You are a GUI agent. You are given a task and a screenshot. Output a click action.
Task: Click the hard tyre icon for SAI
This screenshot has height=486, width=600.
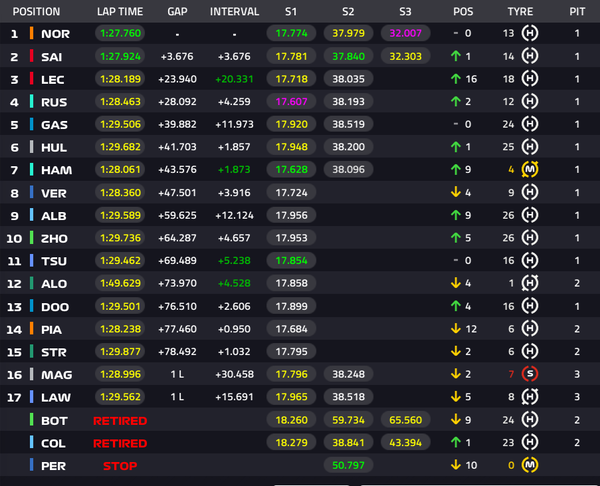click(530, 56)
